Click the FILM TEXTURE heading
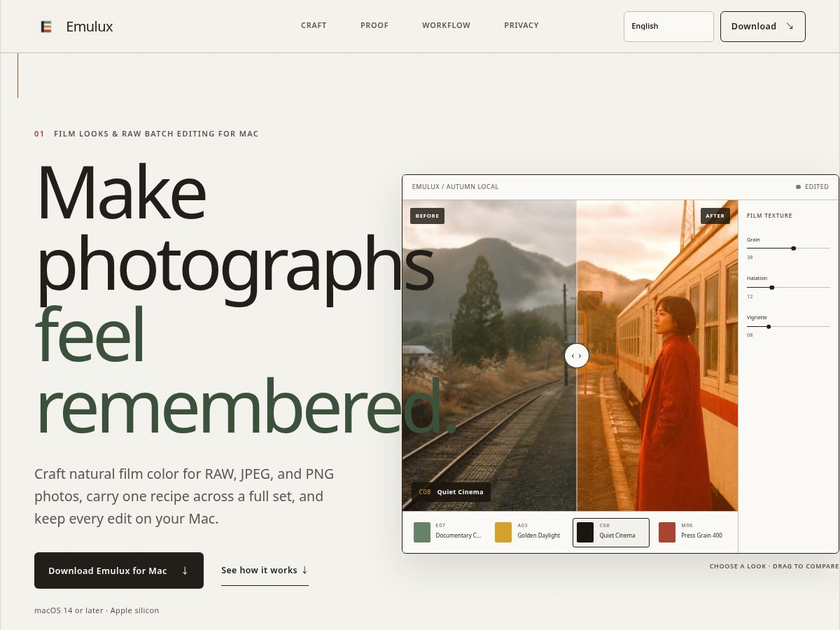 coord(769,216)
